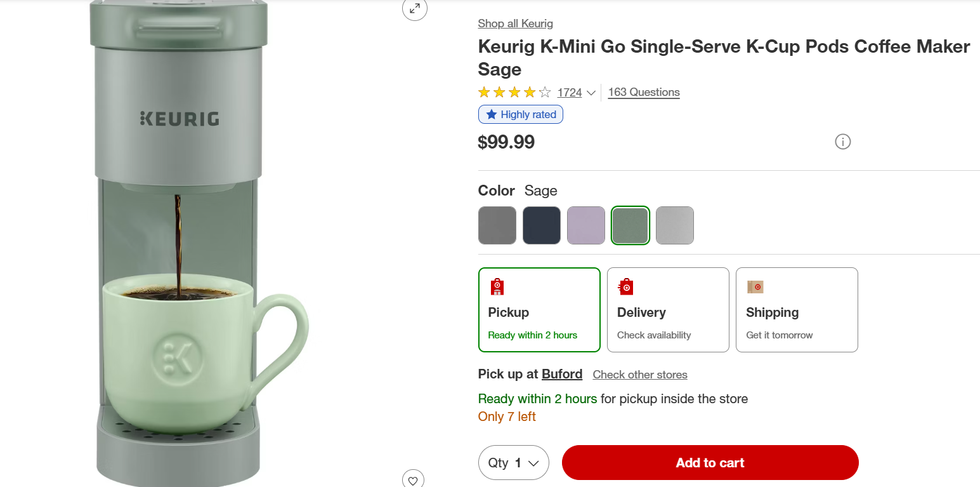Viewport: 980px width, 487px height.
Task: Open the Qty quantity dropdown
Action: click(513, 463)
